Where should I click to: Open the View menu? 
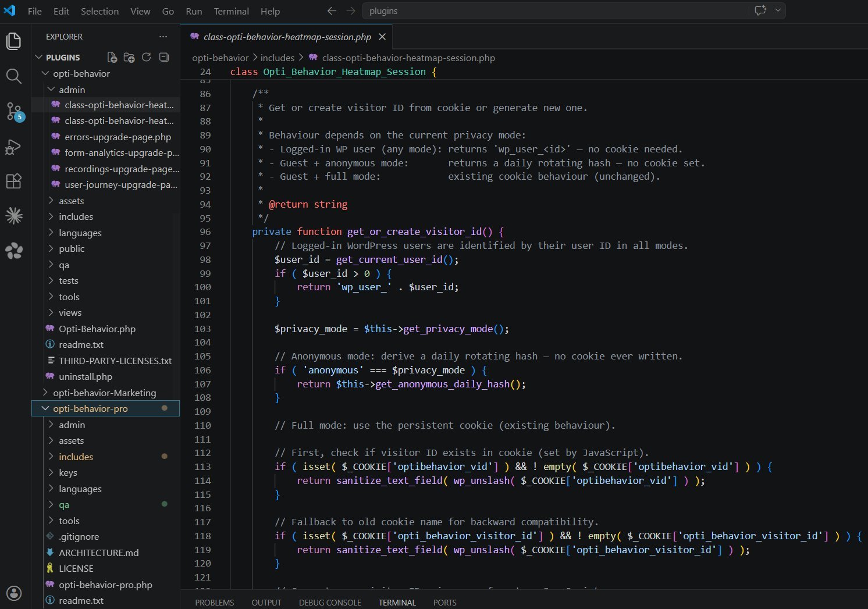point(140,11)
